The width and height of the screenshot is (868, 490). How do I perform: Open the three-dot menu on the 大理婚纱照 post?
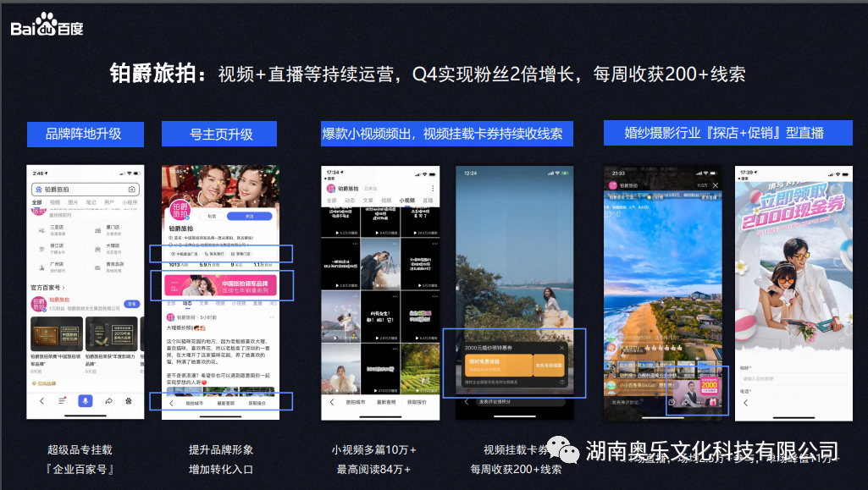[272, 317]
